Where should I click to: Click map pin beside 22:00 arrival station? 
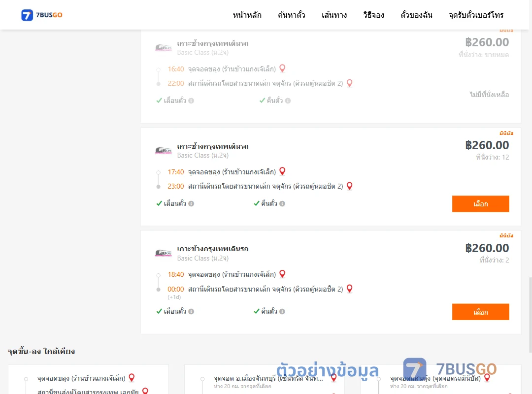tap(349, 83)
